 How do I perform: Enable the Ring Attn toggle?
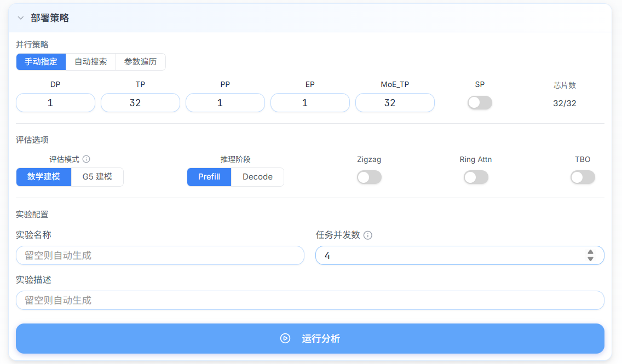[x=476, y=177]
